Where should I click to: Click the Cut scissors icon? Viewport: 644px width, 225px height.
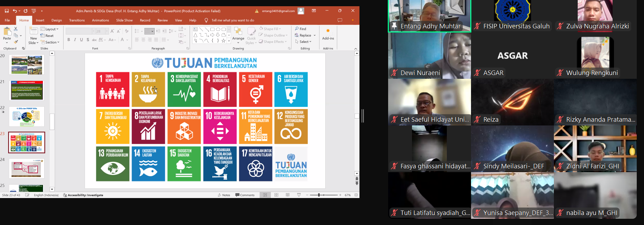point(16,29)
